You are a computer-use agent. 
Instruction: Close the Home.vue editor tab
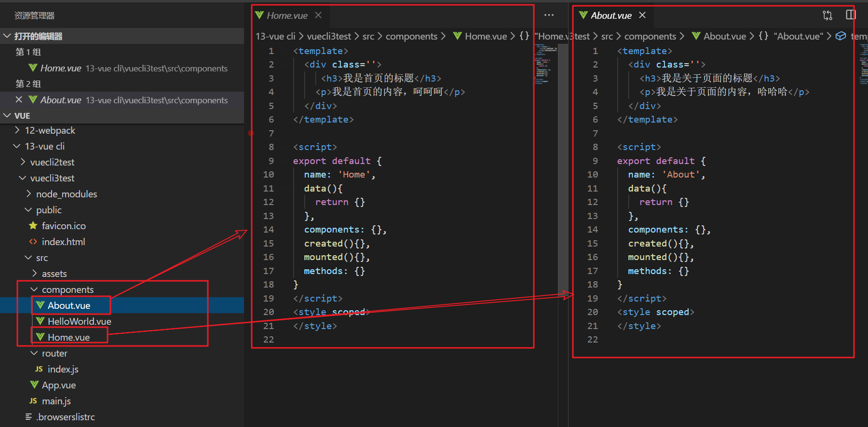click(318, 15)
